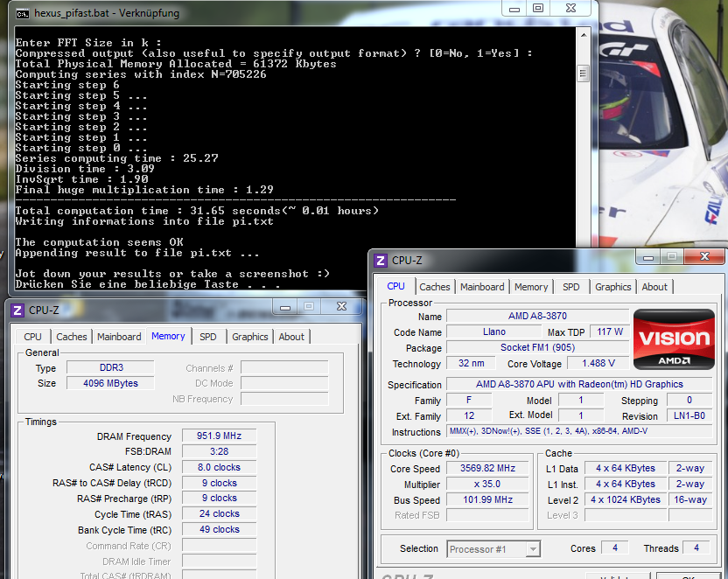Click the CPU-Z icon in the Memory window title bar

[x=17, y=310]
